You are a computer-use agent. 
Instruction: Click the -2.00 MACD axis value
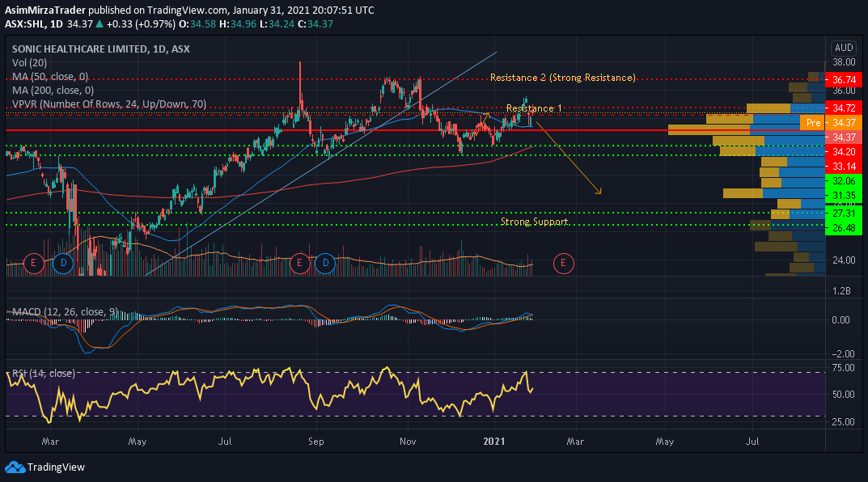pyautogui.click(x=844, y=354)
